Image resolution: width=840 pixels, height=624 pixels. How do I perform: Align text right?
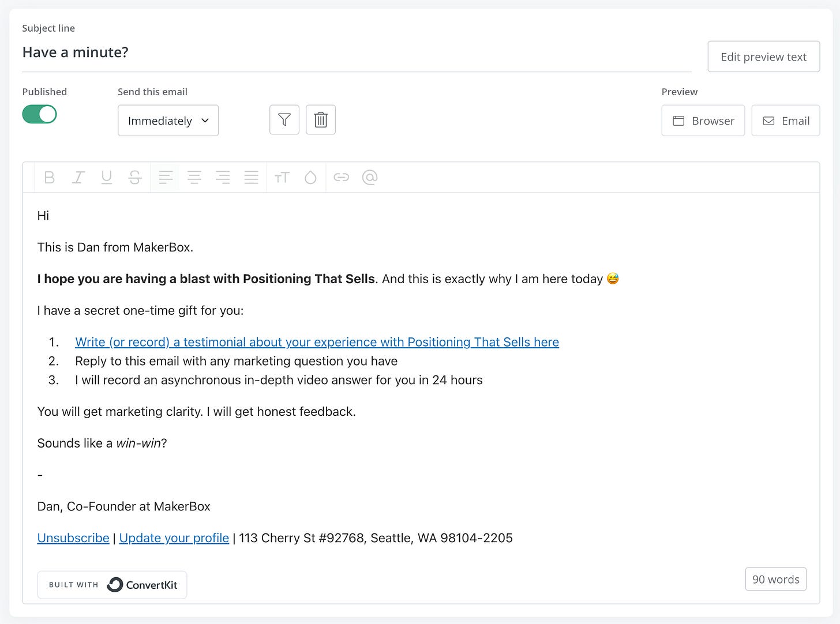(x=223, y=178)
